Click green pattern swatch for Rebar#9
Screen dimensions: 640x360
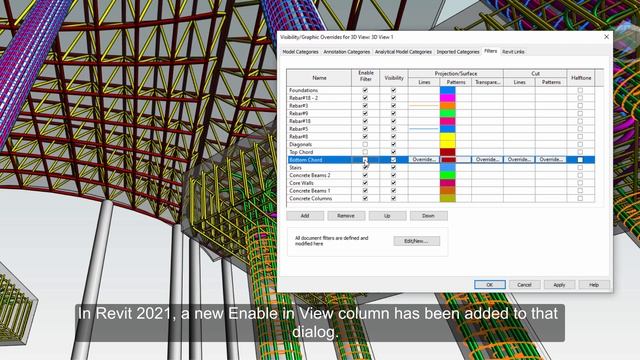point(447,113)
